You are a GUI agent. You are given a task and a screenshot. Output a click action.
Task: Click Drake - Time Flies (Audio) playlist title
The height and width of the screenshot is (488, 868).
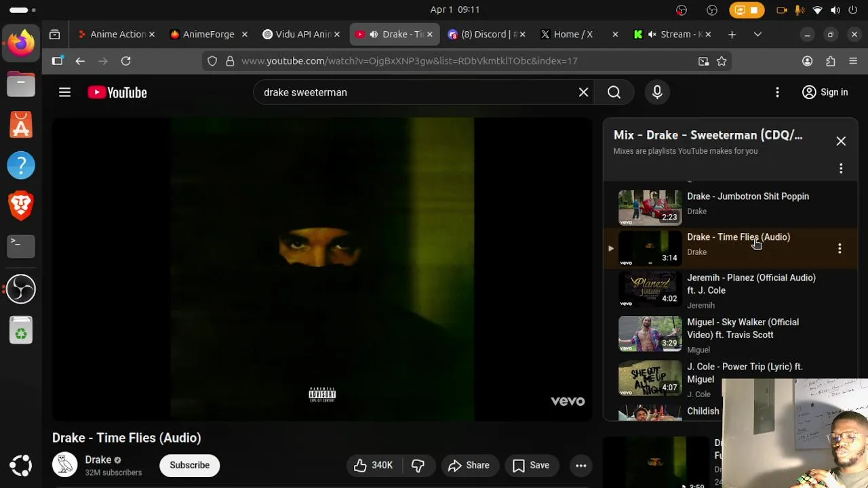[x=738, y=237]
